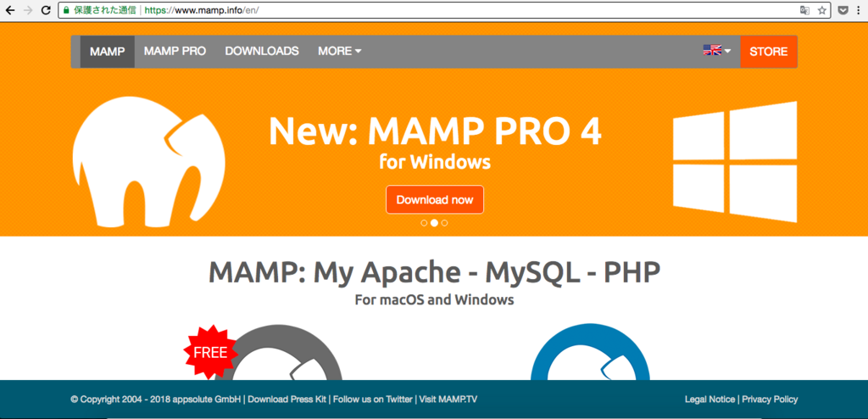This screenshot has height=419, width=868.
Task: Click the Download now button
Action: [435, 199]
